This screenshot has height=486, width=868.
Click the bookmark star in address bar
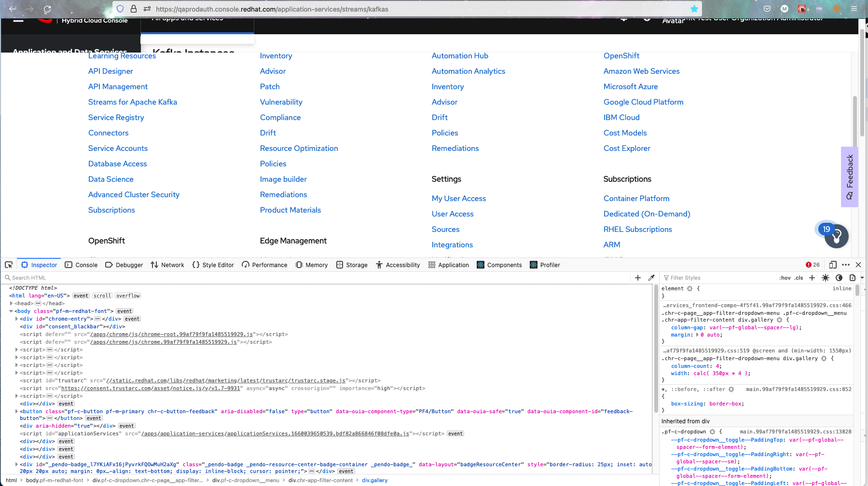click(x=694, y=9)
